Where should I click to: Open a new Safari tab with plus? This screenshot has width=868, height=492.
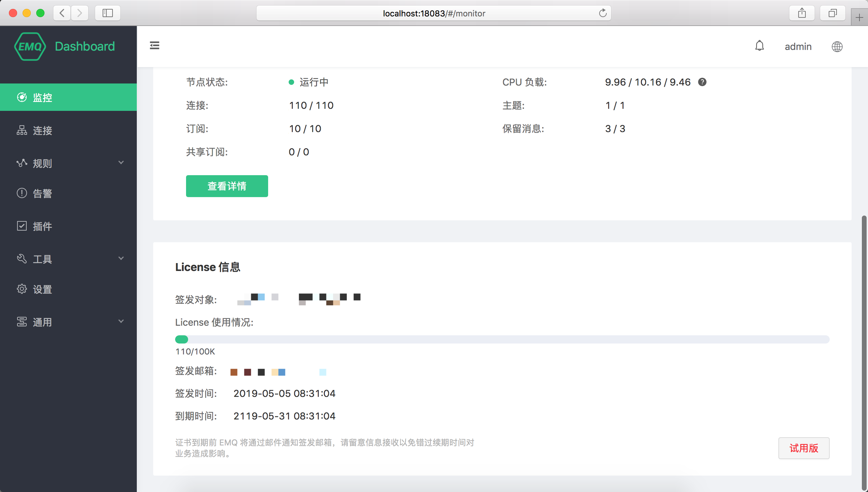[x=859, y=17]
